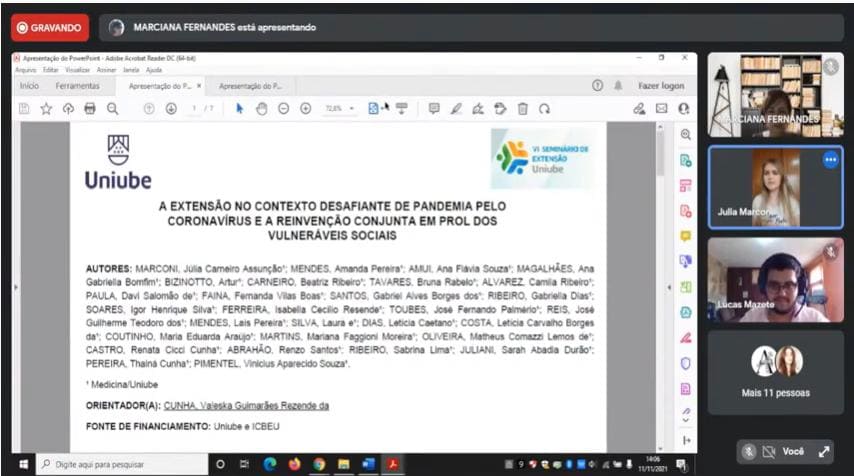
Task: Click the print icon in toolbar
Action: click(x=90, y=109)
